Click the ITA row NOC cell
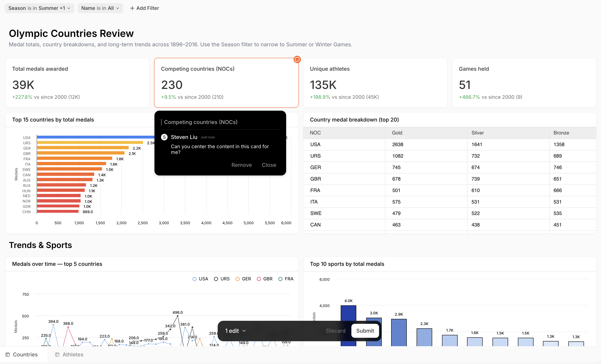Image resolution: width=601 pixels, height=364 pixels. click(344, 202)
